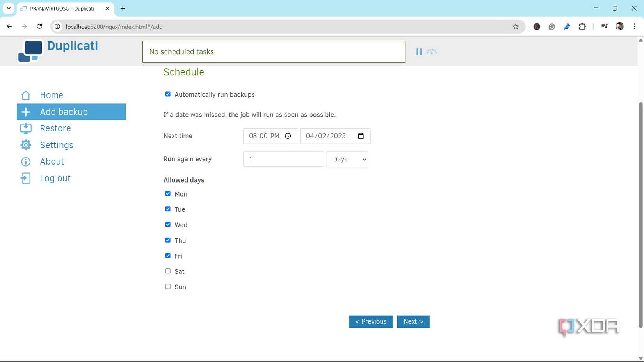Bookmark this page with the star icon
This screenshot has width=644, height=362.
[516, 27]
